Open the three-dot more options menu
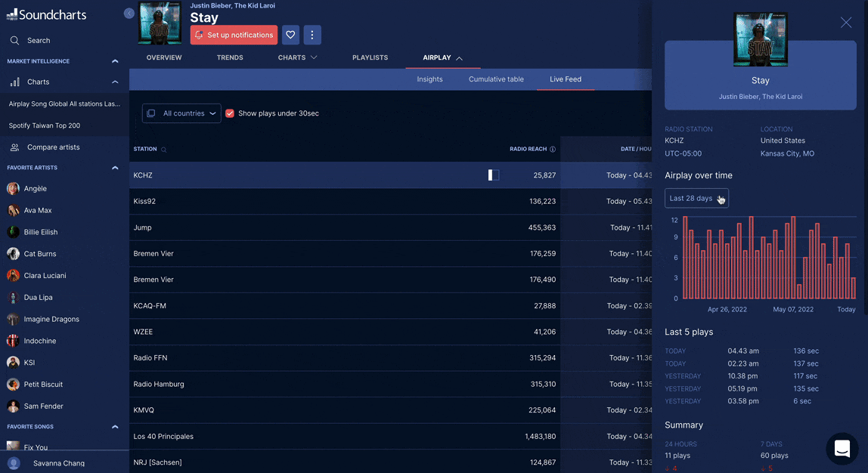 pos(312,35)
